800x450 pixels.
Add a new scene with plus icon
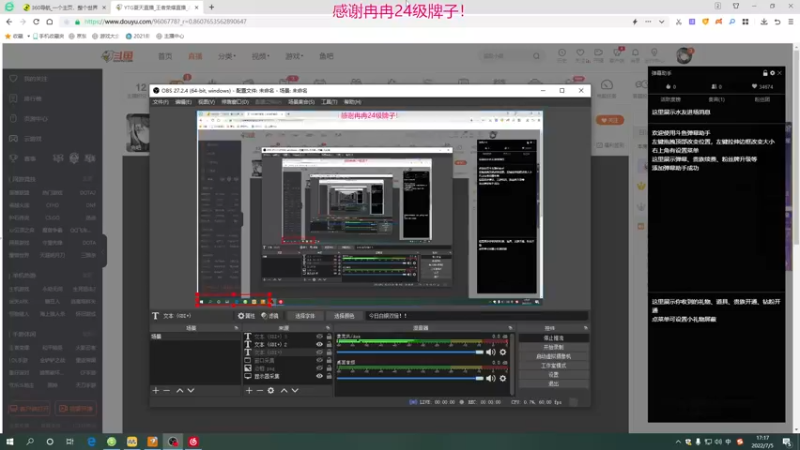tap(156, 390)
